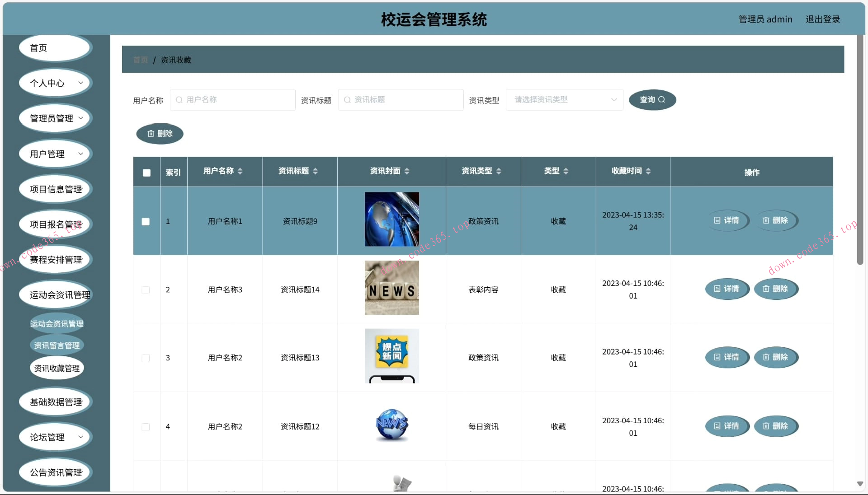Check the select-all checkbox in table header

click(146, 173)
